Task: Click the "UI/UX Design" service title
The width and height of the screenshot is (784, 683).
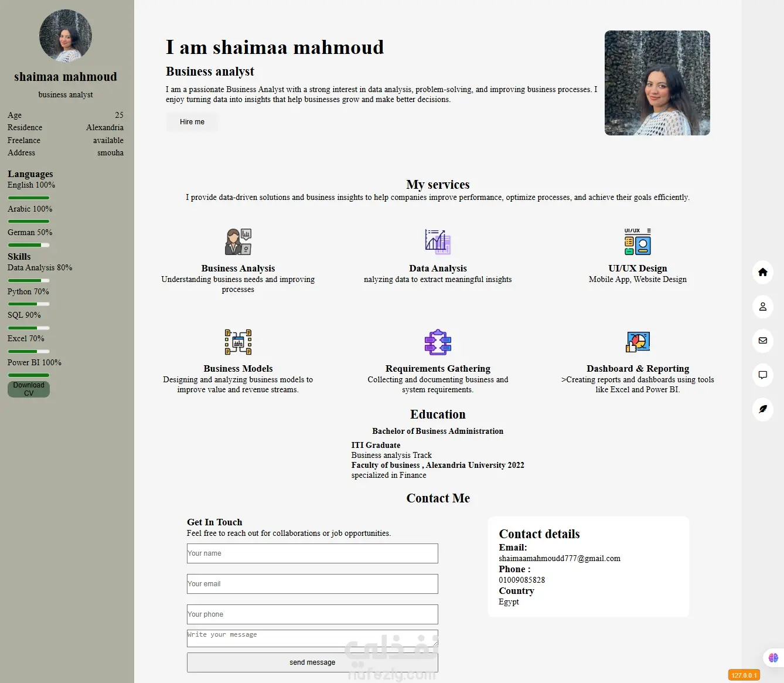Action: pos(638,269)
